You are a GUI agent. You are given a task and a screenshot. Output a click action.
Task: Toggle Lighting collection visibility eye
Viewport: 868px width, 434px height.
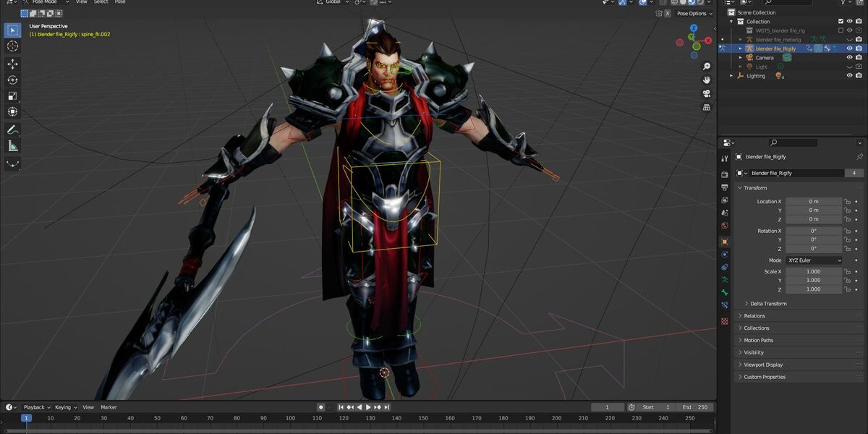(850, 76)
